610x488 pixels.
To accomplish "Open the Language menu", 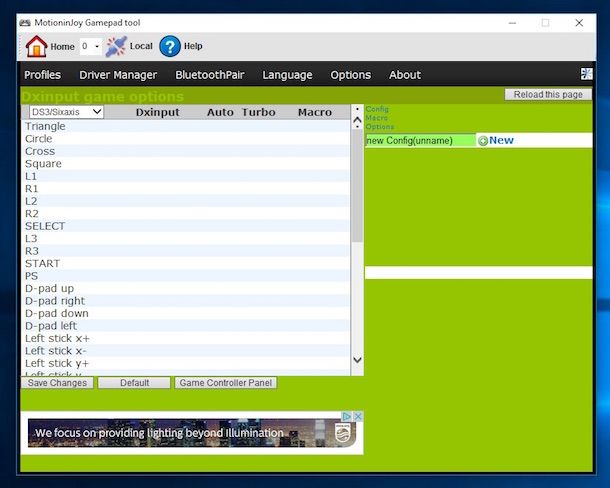I will 287,75.
